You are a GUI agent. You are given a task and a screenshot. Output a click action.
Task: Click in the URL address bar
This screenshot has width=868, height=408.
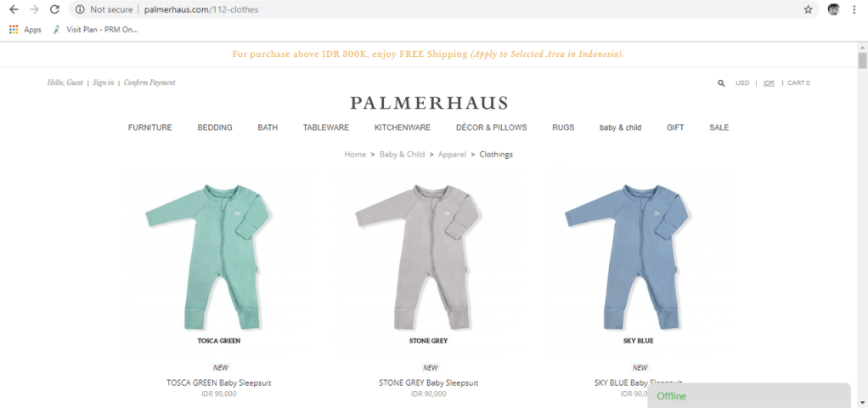coord(442,9)
